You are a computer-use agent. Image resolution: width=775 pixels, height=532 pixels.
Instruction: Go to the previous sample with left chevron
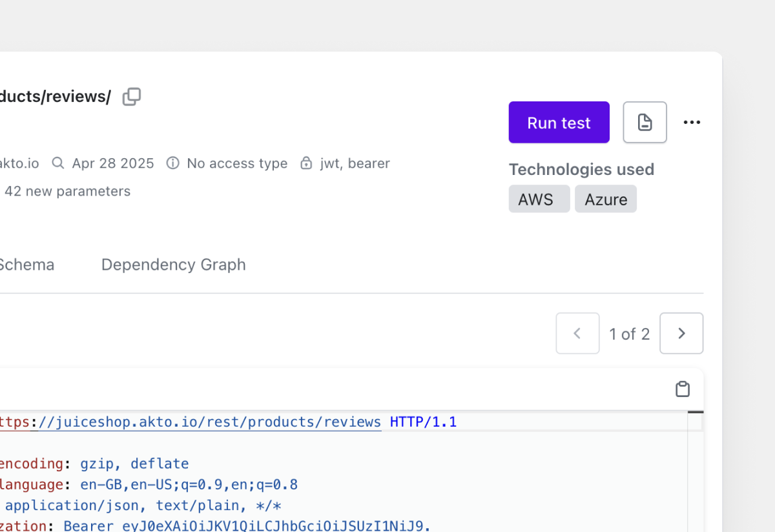click(577, 333)
